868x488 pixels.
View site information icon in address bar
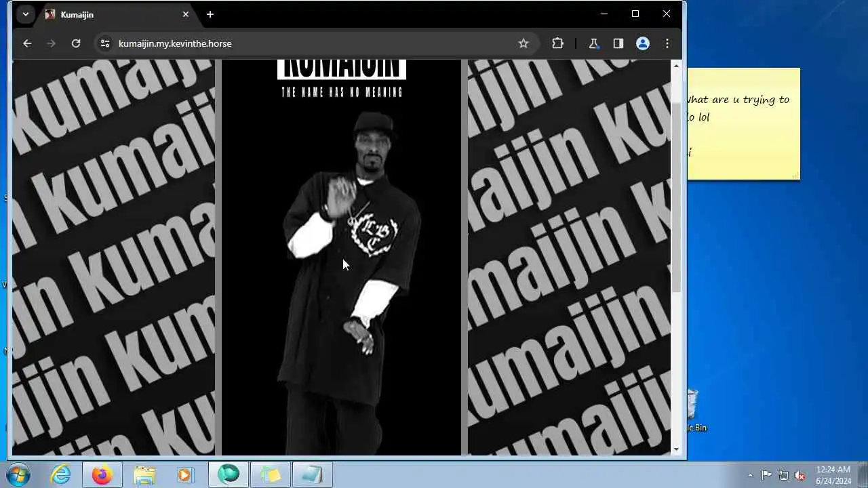[x=105, y=43]
